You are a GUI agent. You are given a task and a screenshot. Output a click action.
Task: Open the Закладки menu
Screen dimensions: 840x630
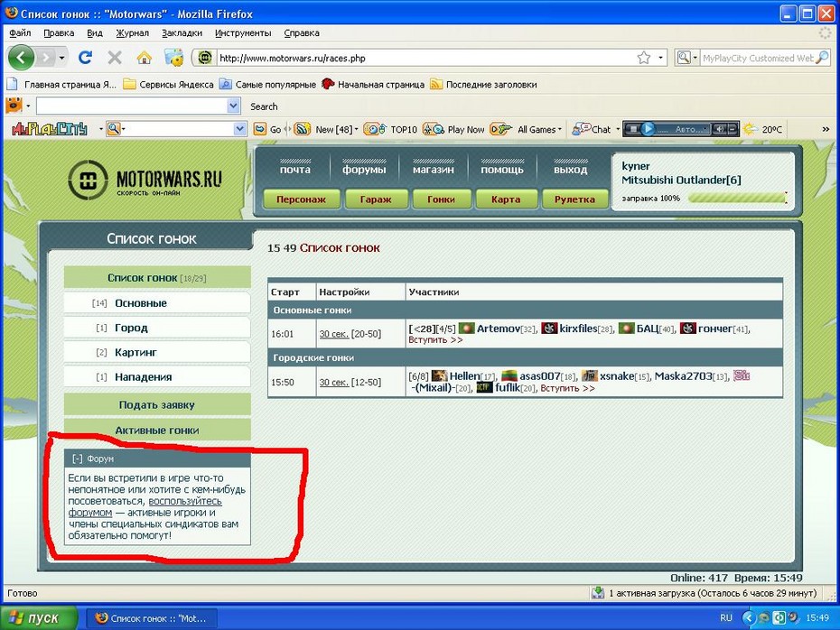[182, 32]
